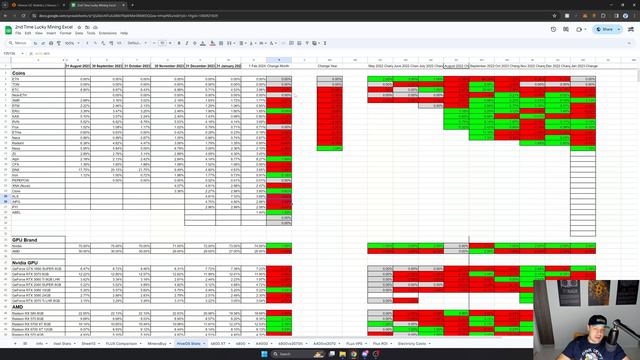Switch to the FLUX Comparison sheet tab
The width and height of the screenshot is (640, 360).
pyautogui.click(x=121, y=344)
